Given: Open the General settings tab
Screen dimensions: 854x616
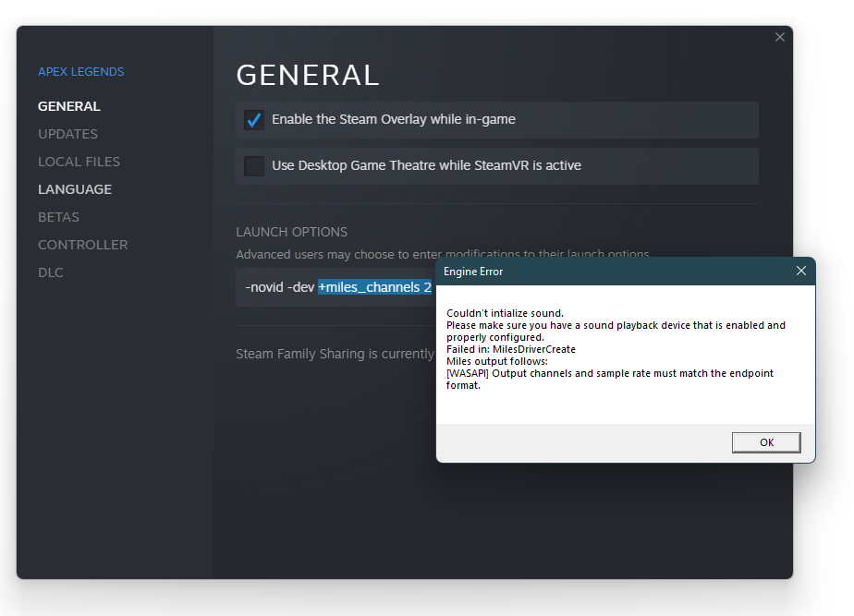Looking at the screenshot, I should coord(68,106).
